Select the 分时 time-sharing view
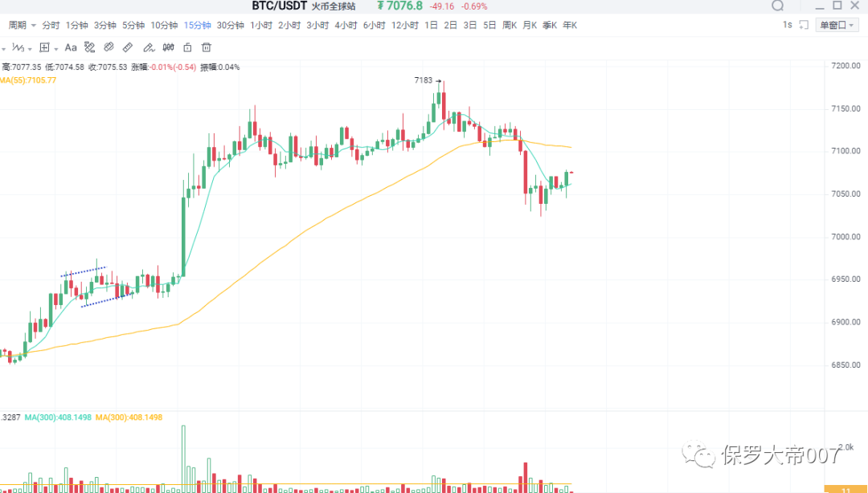 point(51,25)
